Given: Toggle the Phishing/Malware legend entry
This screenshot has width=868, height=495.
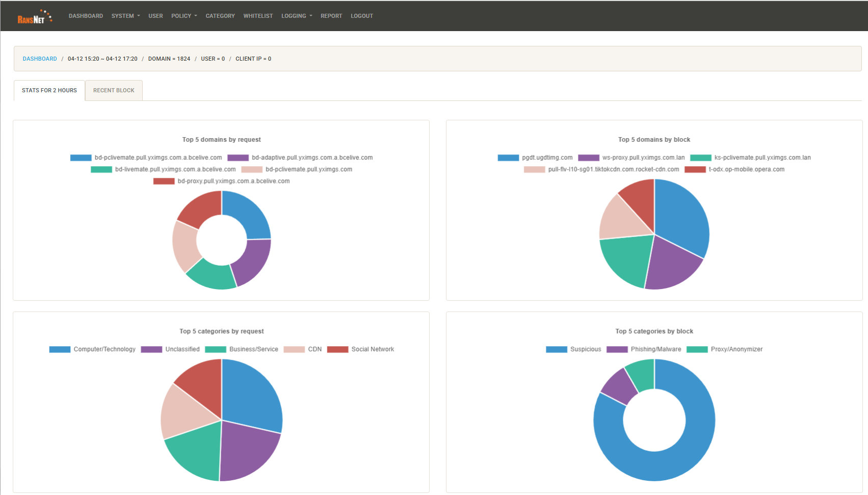Looking at the screenshot, I should pos(656,349).
